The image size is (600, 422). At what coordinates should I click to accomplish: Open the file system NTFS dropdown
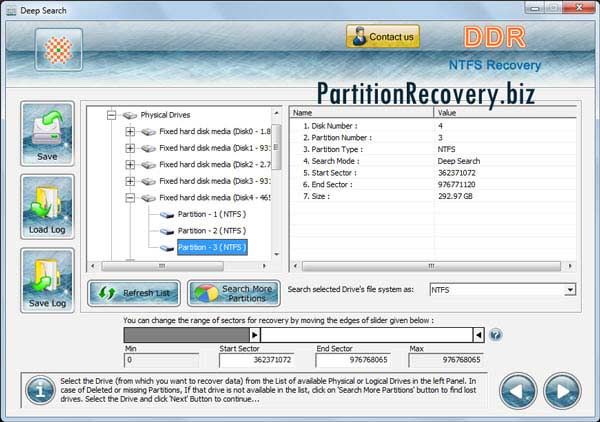[x=570, y=290]
